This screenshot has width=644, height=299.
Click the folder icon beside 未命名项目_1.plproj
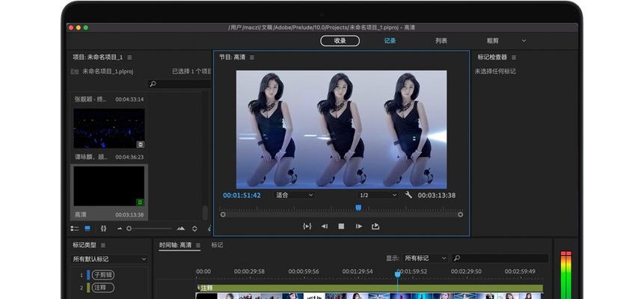tap(75, 72)
